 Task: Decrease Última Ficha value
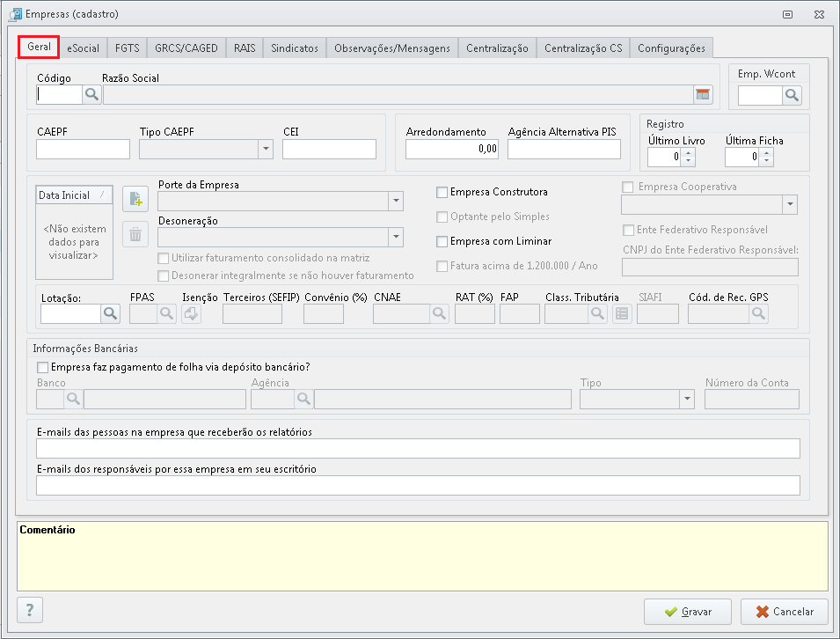pos(767,161)
